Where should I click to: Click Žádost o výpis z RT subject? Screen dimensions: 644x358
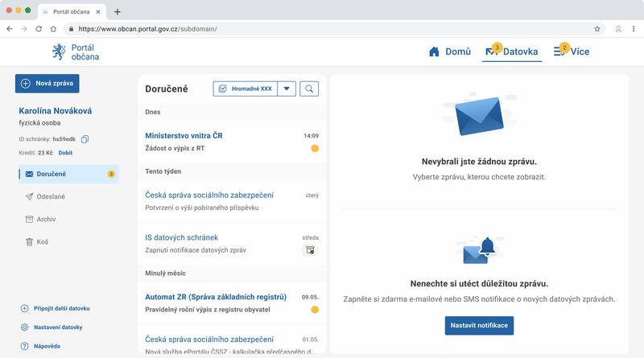pos(175,148)
